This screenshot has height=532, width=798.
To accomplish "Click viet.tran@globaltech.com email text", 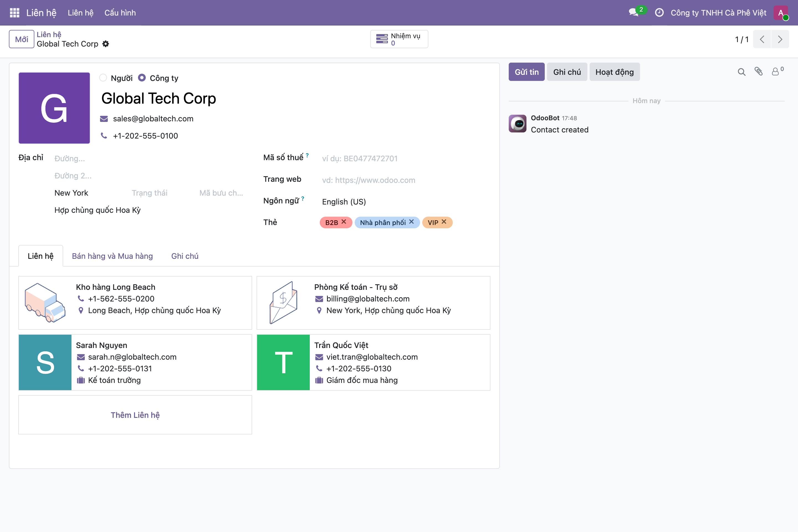I will [372, 357].
